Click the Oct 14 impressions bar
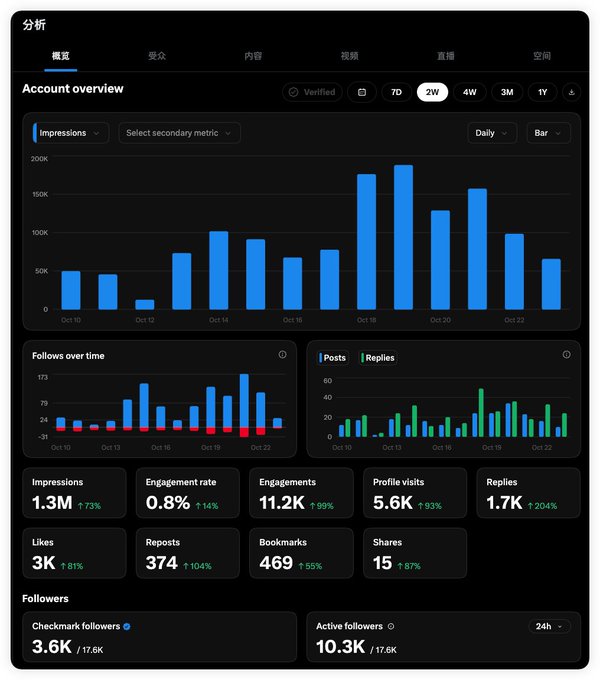The width and height of the screenshot is (600, 680). (218, 270)
